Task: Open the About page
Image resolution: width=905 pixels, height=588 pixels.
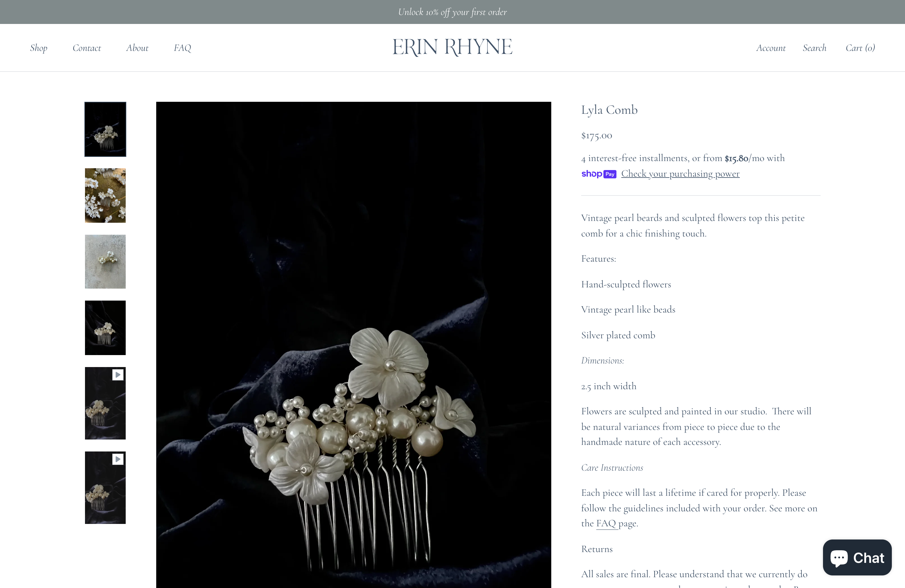Action: 137,48
